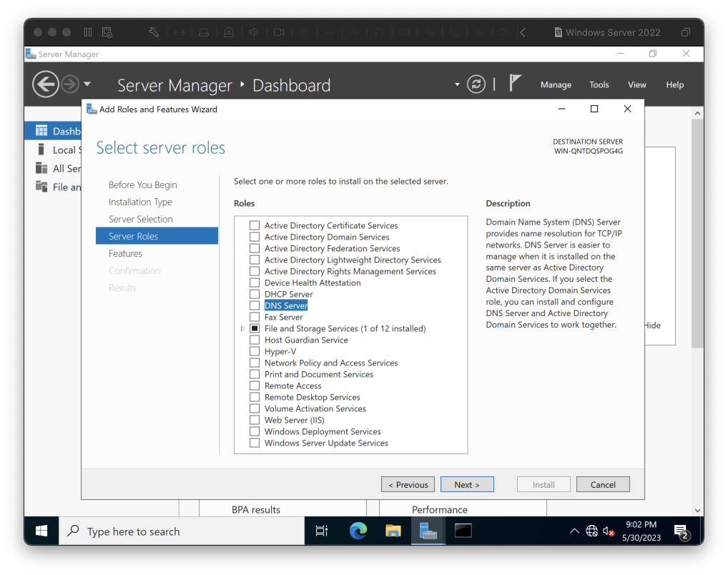
Task: Expand File and Storage Services tree
Action: pos(242,328)
